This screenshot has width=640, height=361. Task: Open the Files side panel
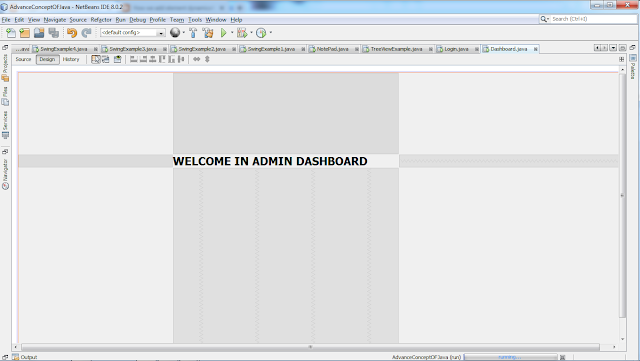(x=5, y=96)
